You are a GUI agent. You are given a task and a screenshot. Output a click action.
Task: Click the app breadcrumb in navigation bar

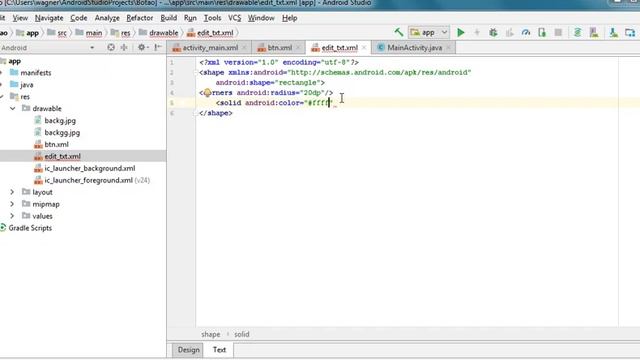point(28,33)
